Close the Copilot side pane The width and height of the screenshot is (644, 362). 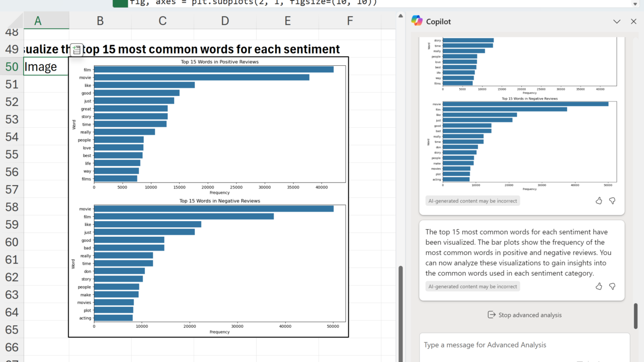[633, 21]
